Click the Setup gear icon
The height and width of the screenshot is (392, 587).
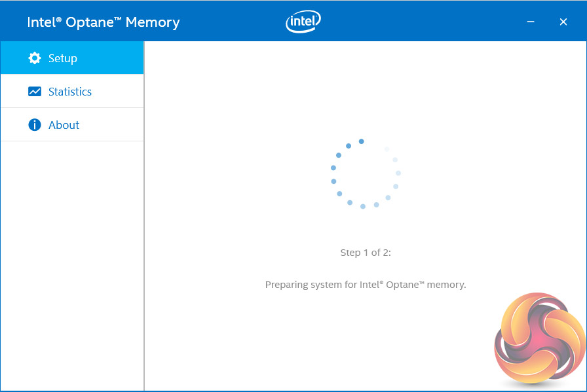pyautogui.click(x=35, y=58)
